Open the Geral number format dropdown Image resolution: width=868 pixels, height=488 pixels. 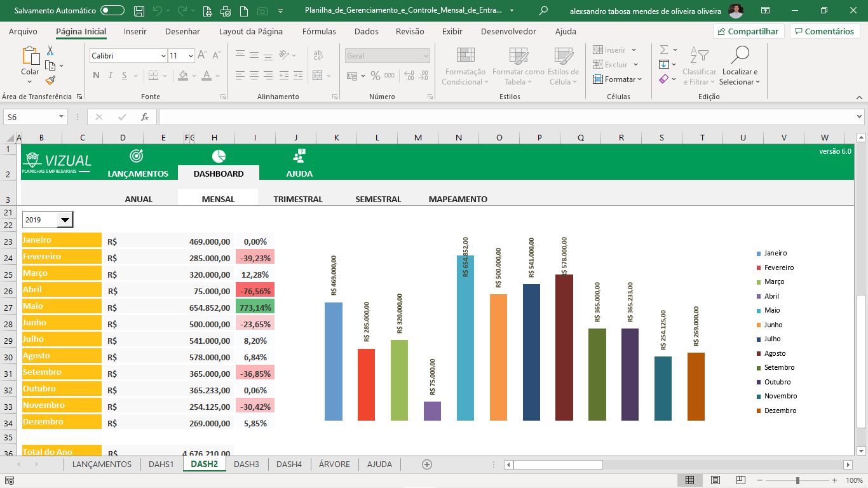(x=426, y=56)
